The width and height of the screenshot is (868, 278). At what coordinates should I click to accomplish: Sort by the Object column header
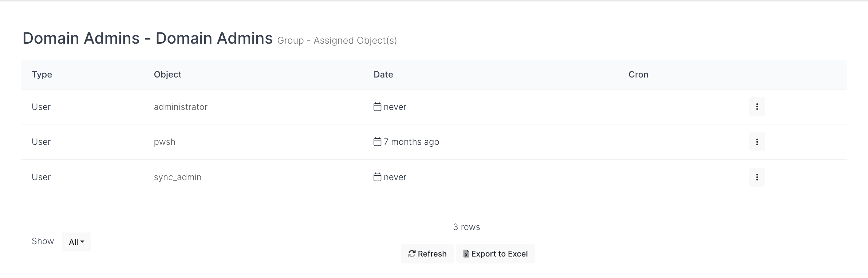(167, 75)
